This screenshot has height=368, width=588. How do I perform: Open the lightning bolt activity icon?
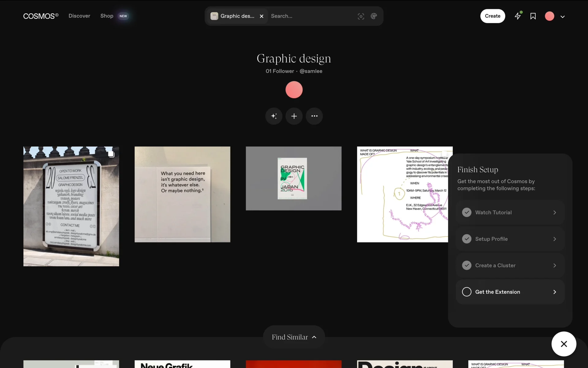[x=518, y=16]
